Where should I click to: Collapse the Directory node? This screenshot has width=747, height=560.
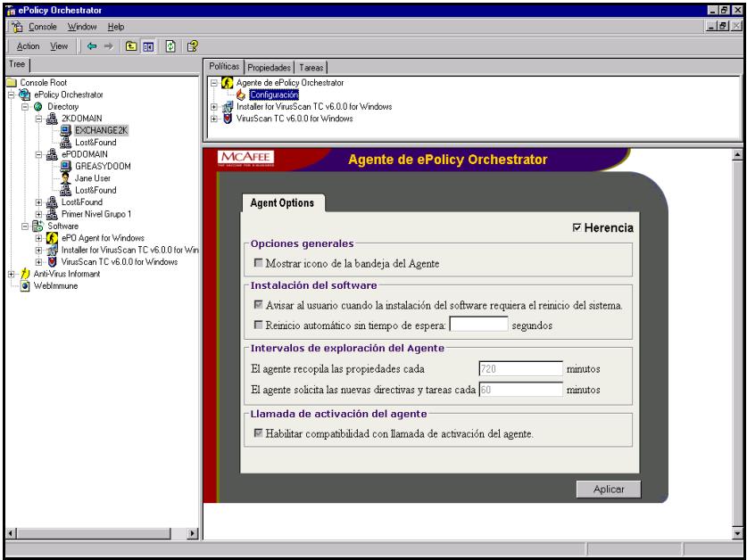point(22,105)
